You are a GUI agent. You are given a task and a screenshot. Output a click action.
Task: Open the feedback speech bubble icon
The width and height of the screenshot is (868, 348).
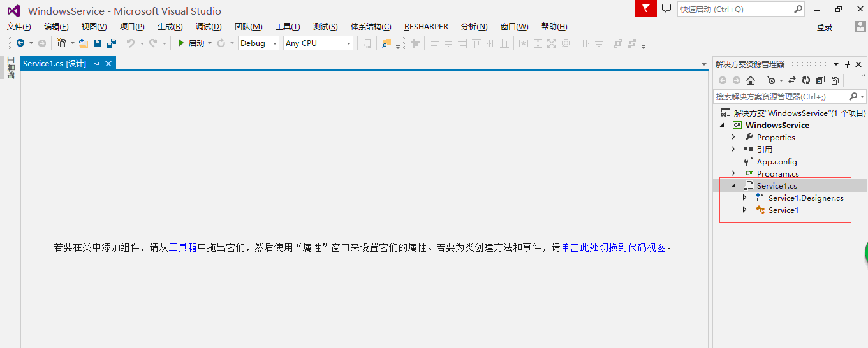666,8
